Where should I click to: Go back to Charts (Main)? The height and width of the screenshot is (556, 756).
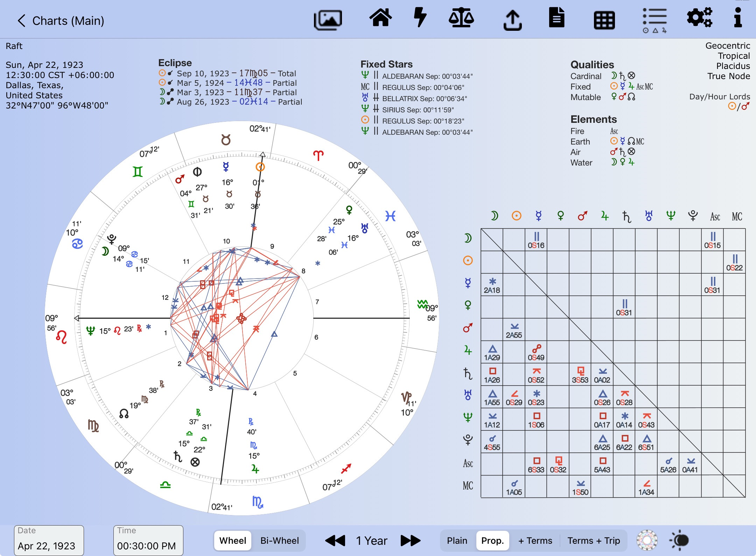[60, 21]
